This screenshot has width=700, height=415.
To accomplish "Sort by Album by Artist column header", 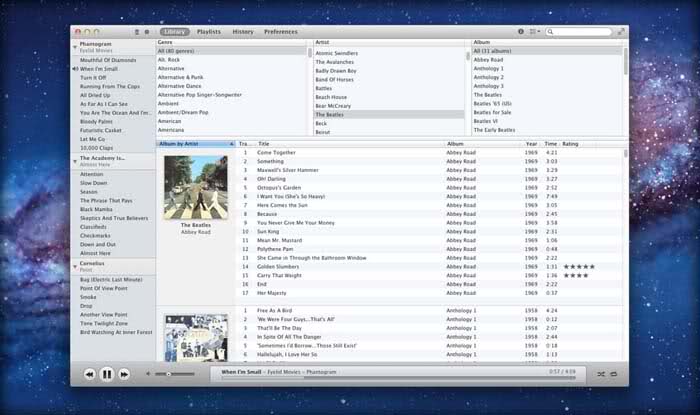I will [196, 144].
